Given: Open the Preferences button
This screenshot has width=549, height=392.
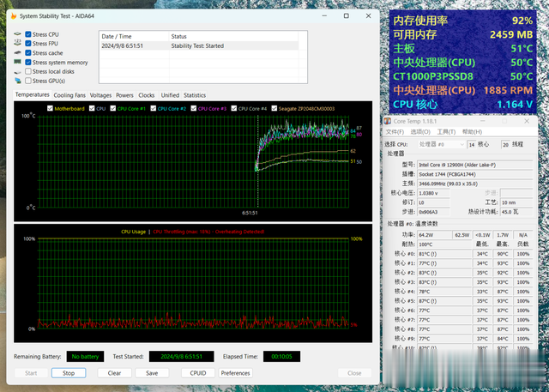Looking at the screenshot, I should tap(236, 373).
